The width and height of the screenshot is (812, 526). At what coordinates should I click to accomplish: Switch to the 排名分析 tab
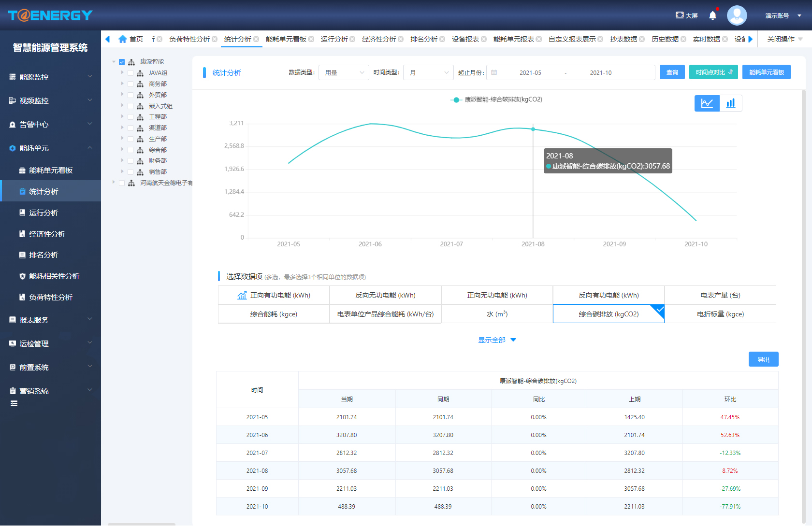[423, 39]
